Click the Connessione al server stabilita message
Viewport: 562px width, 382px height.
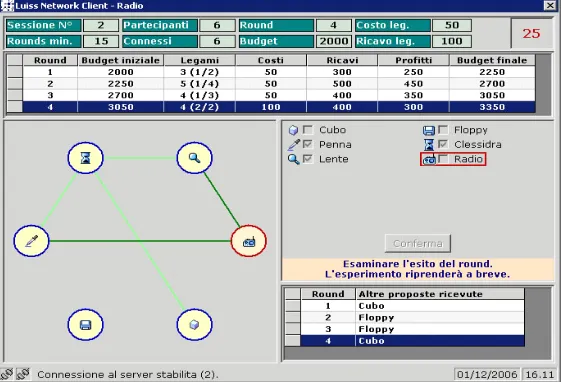pyautogui.click(x=128, y=374)
